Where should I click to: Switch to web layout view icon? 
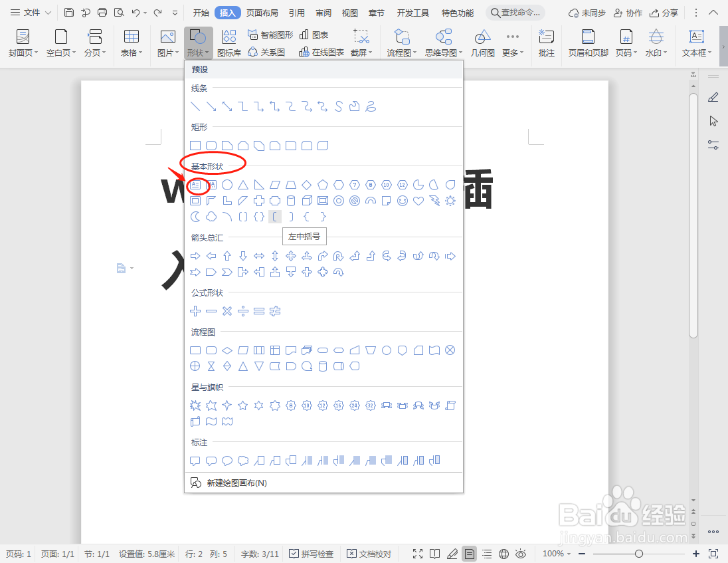pyautogui.click(x=503, y=554)
